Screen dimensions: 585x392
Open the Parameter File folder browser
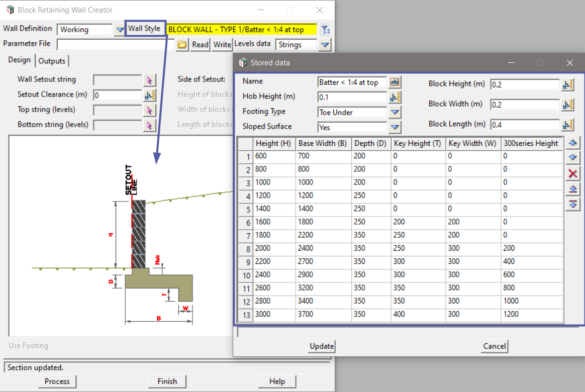182,45
